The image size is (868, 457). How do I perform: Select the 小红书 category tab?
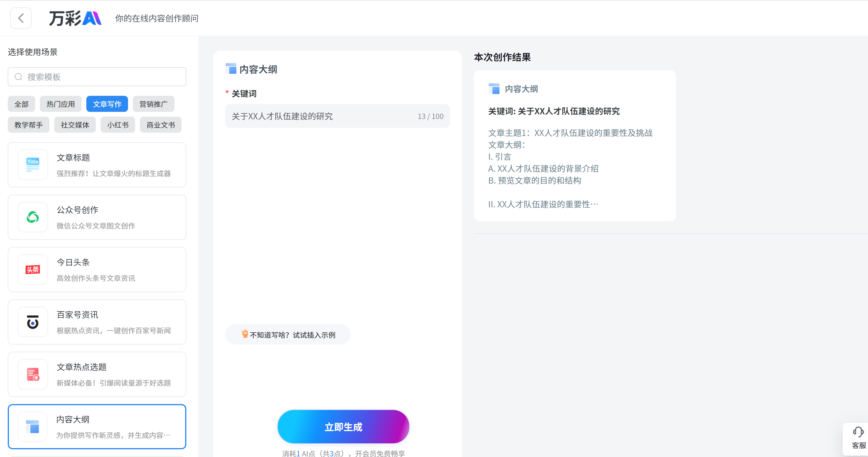(118, 125)
